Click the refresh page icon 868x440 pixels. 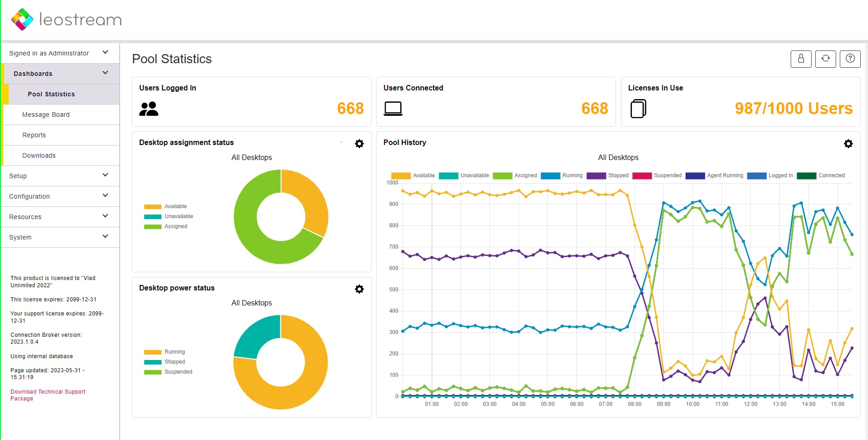(x=825, y=59)
